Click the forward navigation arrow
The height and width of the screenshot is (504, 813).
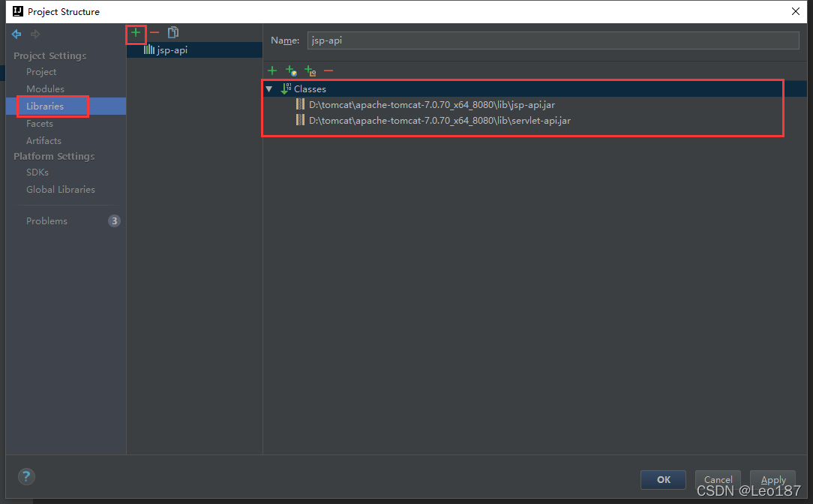pos(35,34)
